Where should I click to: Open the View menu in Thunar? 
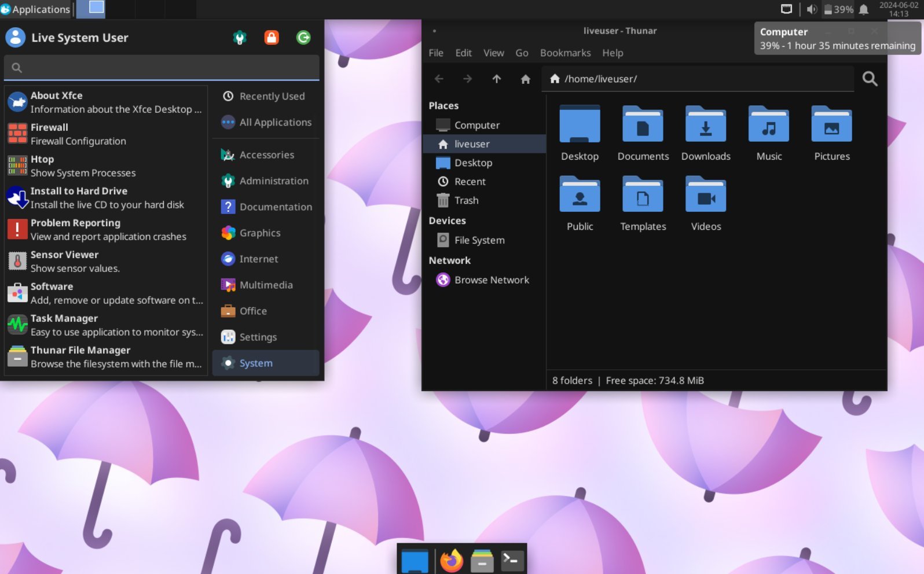pyautogui.click(x=493, y=53)
